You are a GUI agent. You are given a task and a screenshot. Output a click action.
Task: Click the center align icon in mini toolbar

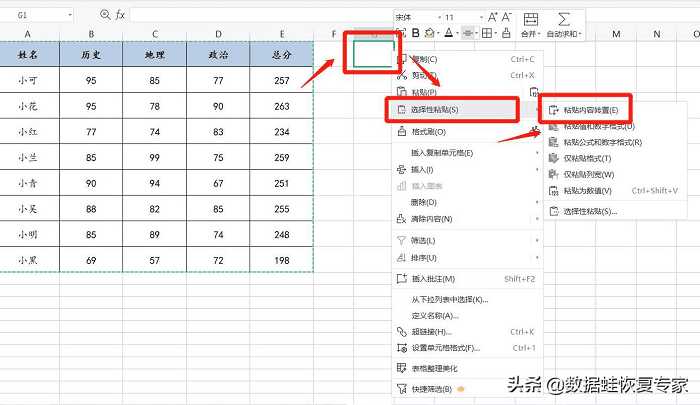pos(468,33)
